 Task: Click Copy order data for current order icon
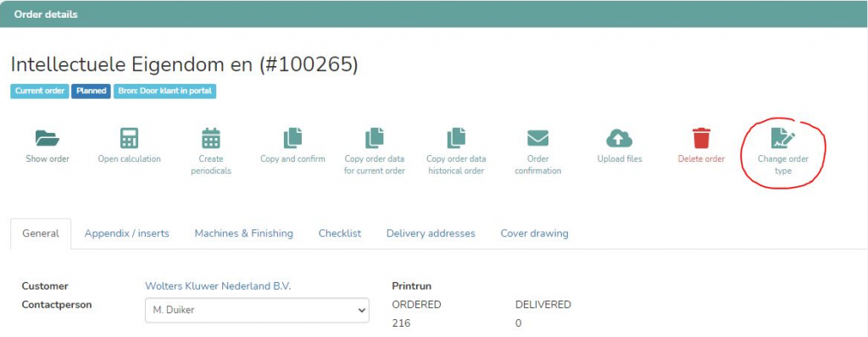coord(374,138)
